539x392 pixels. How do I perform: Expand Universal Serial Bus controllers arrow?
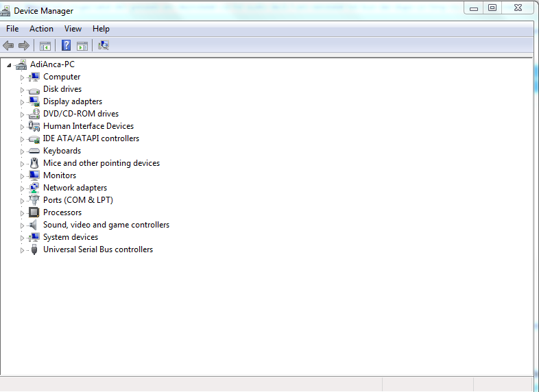[x=22, y=250]
